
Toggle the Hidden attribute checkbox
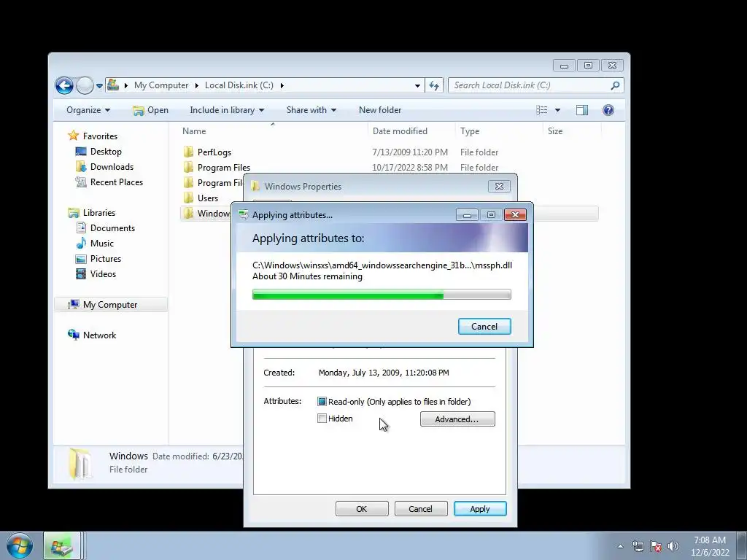[322, 419]
